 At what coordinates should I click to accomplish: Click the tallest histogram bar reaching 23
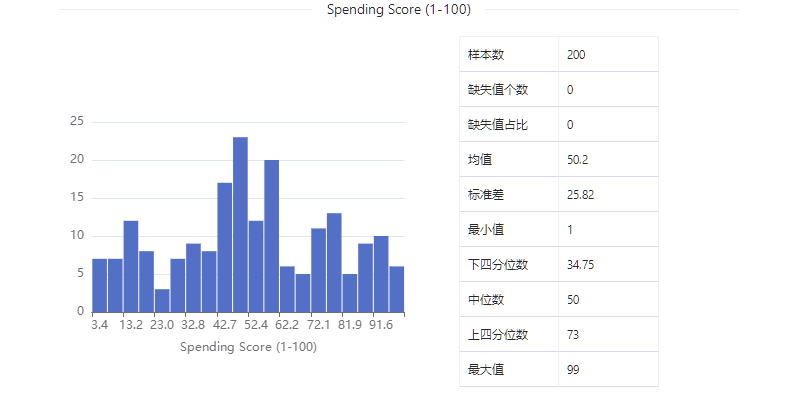click(241, 224)
